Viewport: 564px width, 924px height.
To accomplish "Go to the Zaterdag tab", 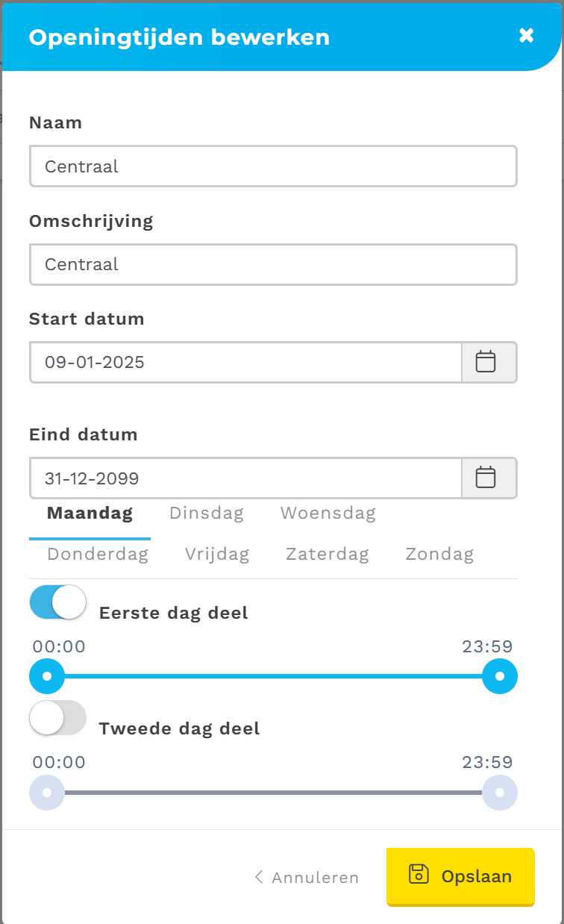I will coord(328,555).
